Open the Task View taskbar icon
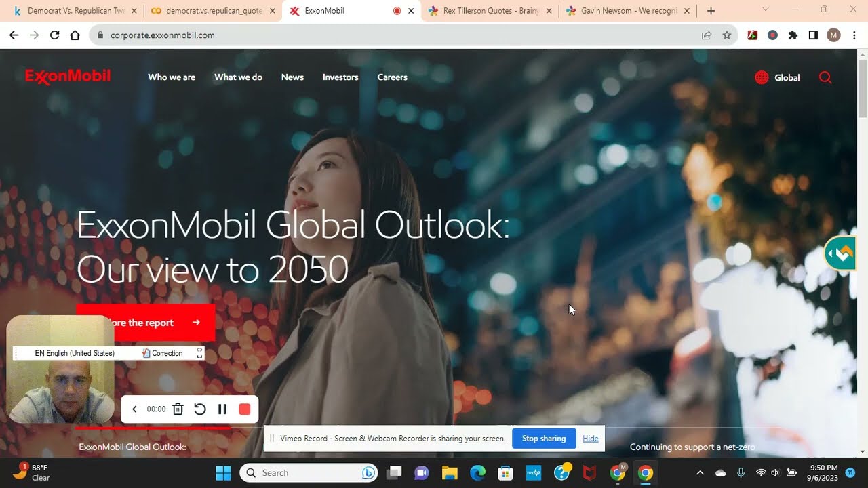 tap(394, 472)
